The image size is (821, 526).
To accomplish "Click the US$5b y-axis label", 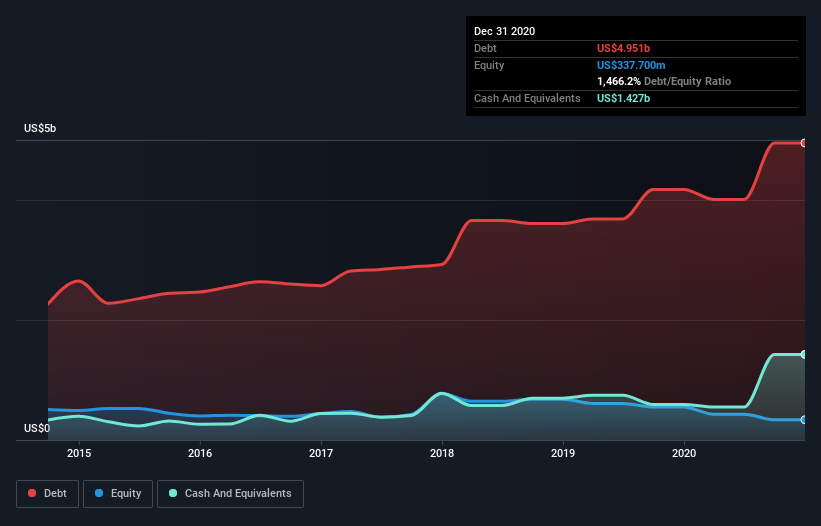I will (x=40, y=128).
